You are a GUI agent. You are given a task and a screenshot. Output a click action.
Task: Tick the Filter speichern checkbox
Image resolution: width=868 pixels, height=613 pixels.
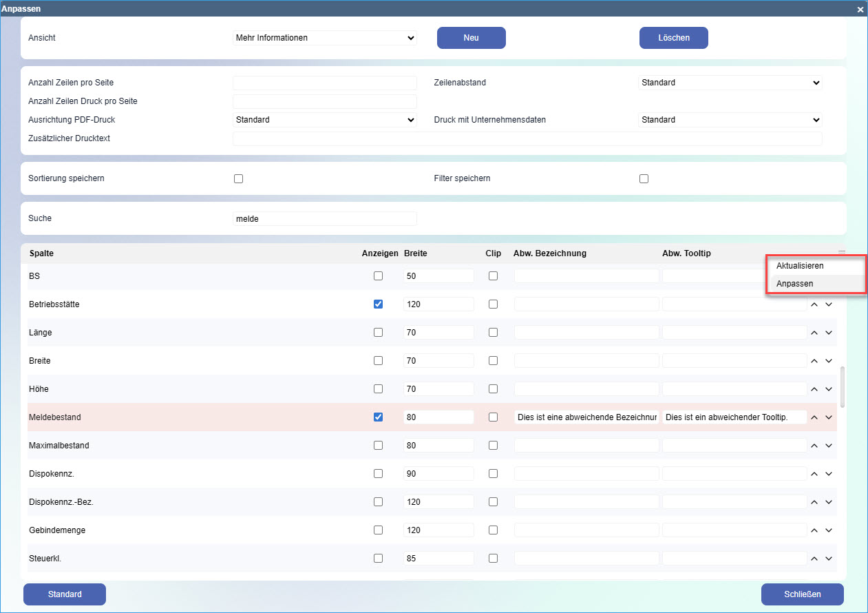click(644, 178)
